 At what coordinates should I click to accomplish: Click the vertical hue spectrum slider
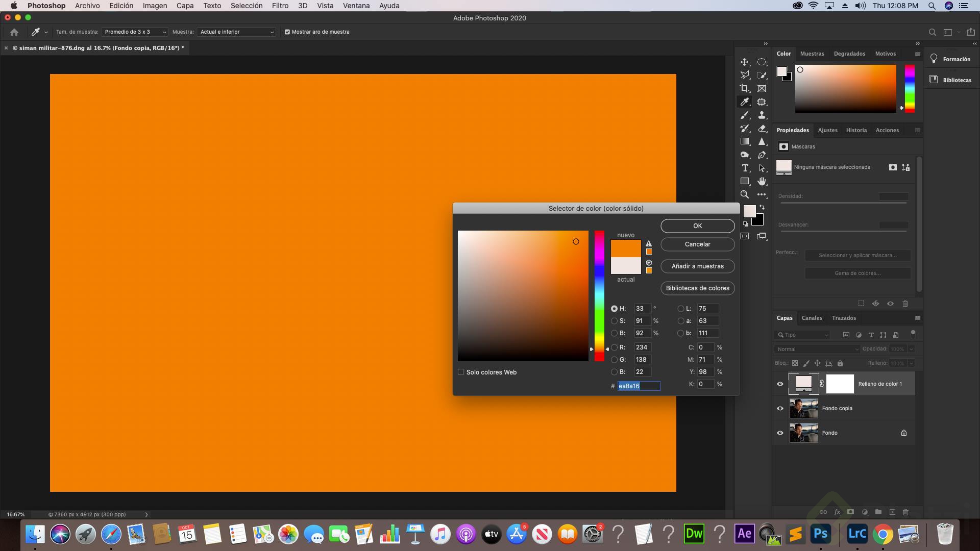point(599,296)
